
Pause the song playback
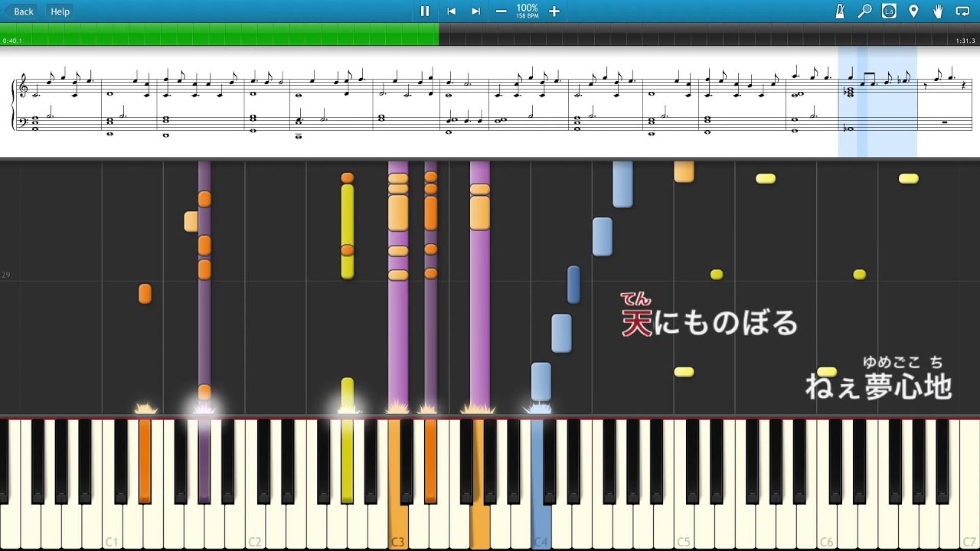point(425,11)
